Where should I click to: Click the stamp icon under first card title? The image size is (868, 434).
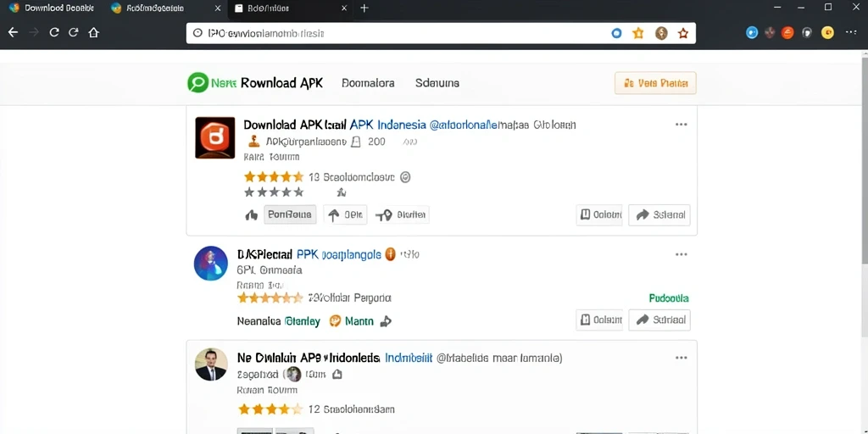(x=254, y=142)
